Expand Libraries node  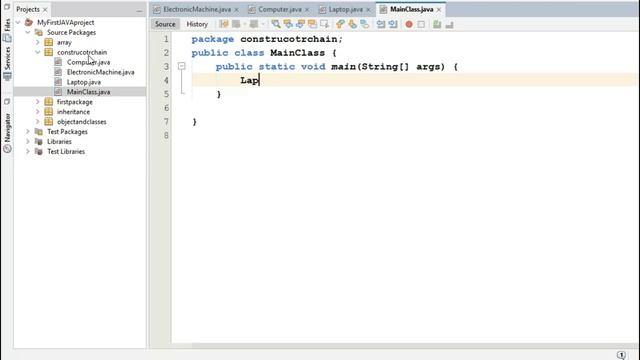pos(28,141)
